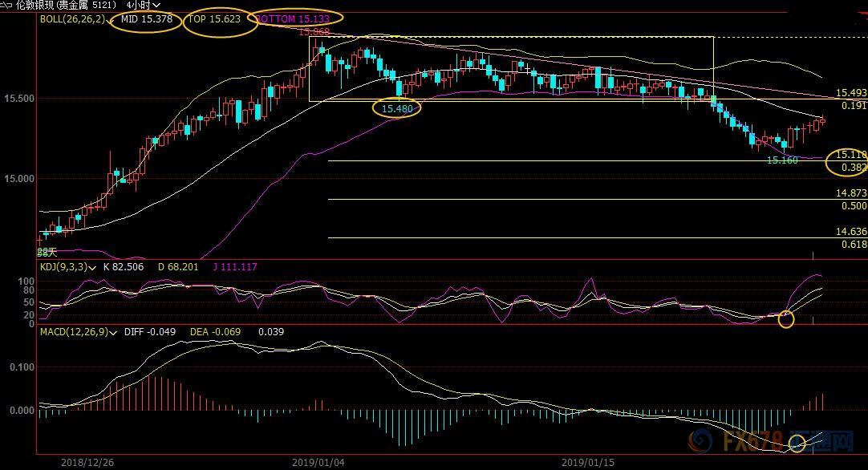Select the 0.500 Fibonacci retracement label
This screenshot has width=868, height=470.
coord(854,206)
